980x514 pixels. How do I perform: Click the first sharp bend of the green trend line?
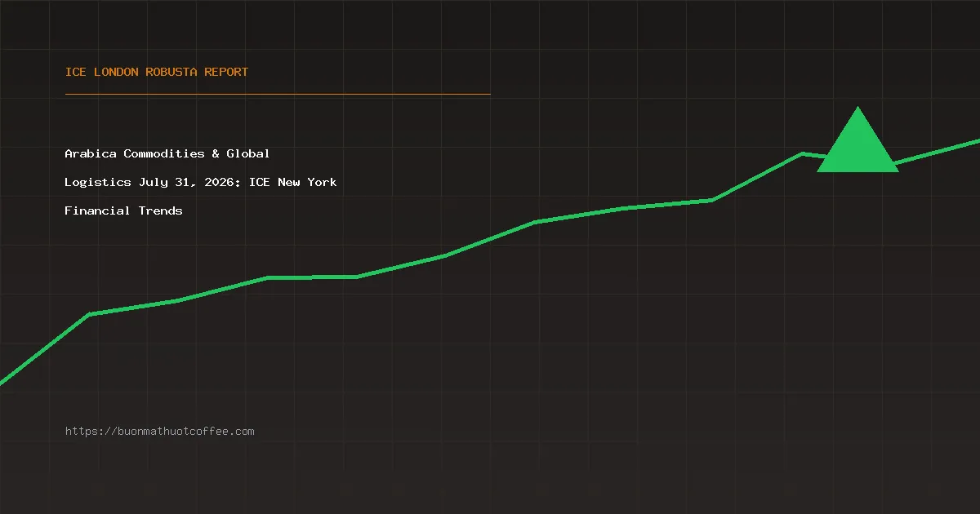click(89, 314)
